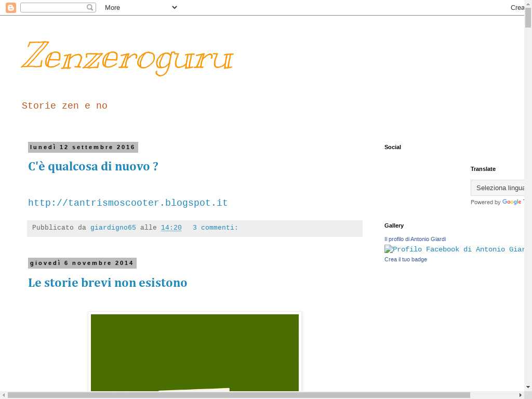Click the Google logo under Translate

511,202
